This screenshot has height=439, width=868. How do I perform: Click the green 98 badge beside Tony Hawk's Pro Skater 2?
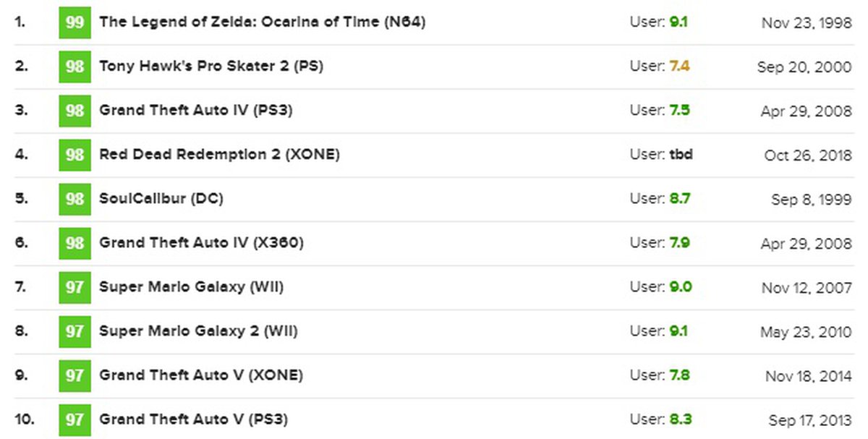(x=75, y=67)
